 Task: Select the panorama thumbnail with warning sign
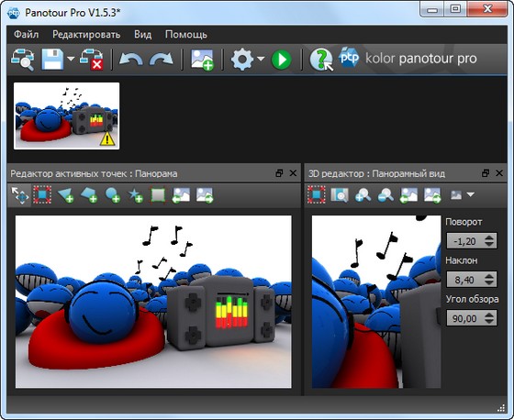66,116
